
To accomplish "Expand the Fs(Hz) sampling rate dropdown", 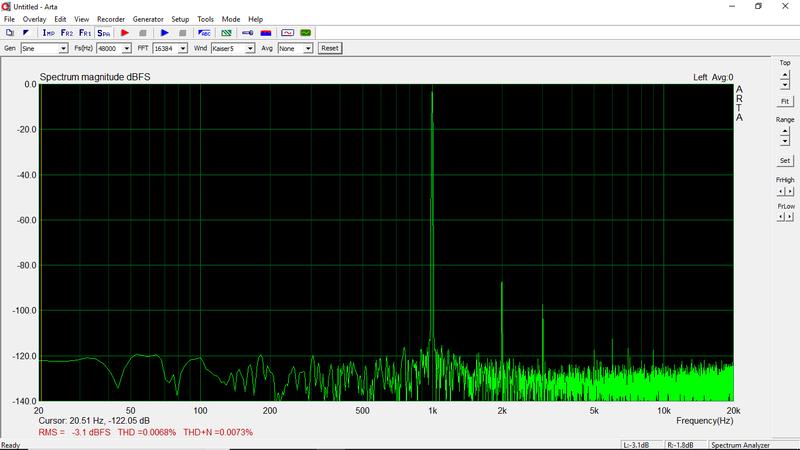I will (x=127, y=48).
